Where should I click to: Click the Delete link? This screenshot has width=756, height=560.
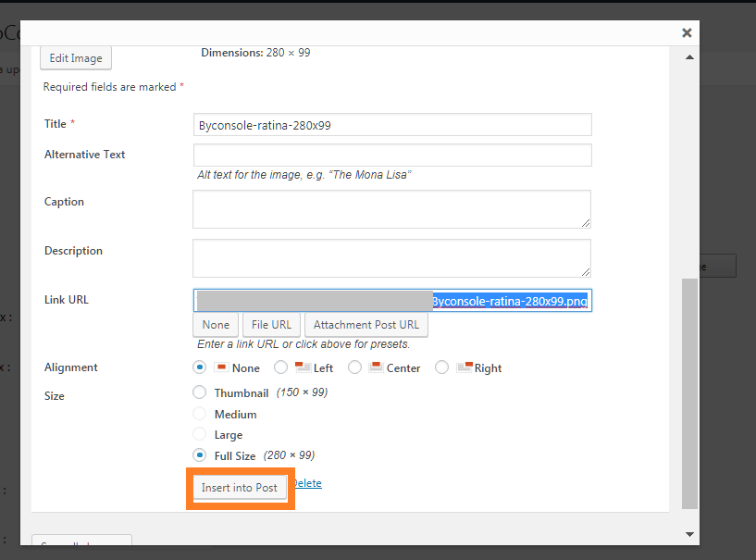point(307,483)
